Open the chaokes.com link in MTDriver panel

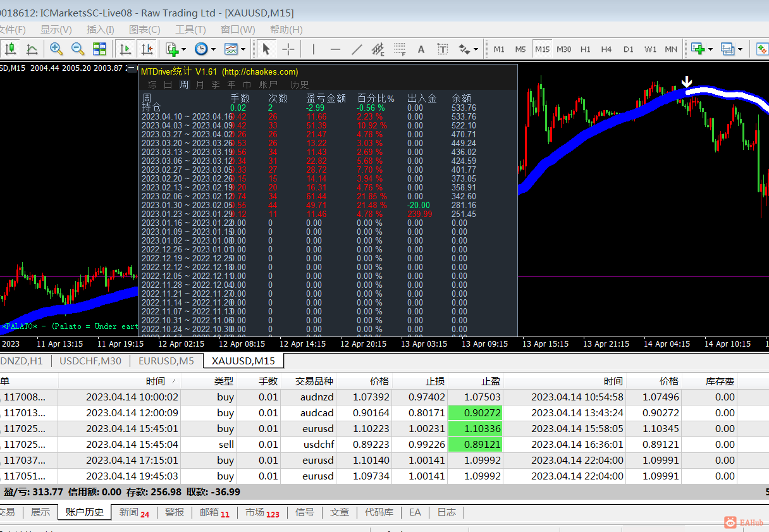tap(259, 72)
